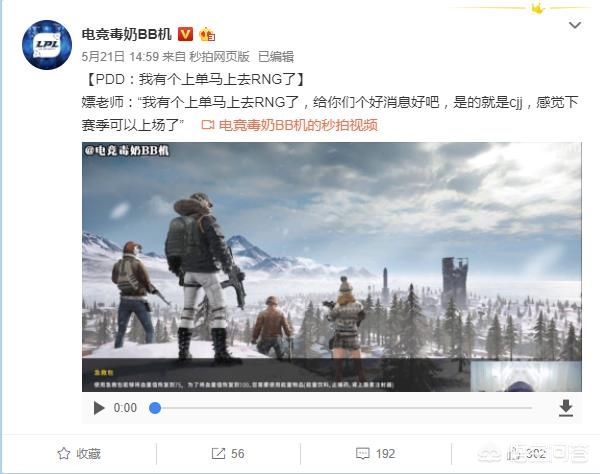Open the 5月21日 14:59 timestamp link
Viewport: 600px width, 474px height.
(x=120, y=57)
